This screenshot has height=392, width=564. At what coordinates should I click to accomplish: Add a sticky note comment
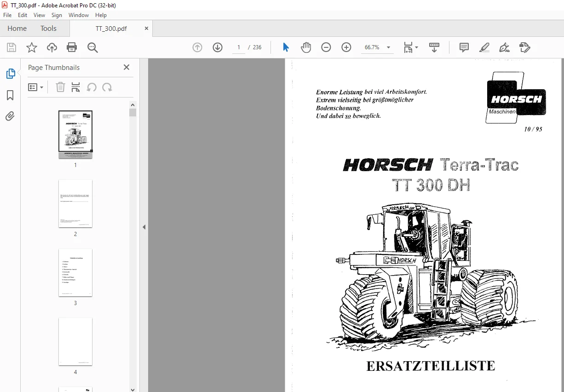464,47
